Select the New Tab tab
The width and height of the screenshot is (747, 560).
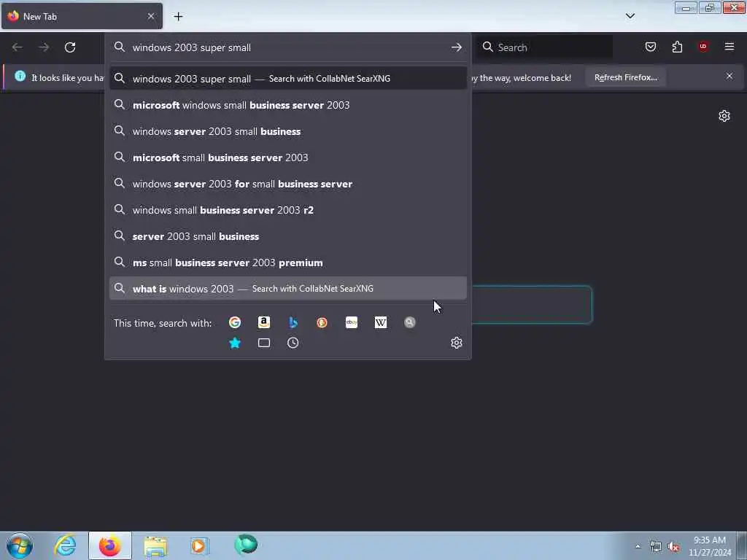tap(82, 16)
